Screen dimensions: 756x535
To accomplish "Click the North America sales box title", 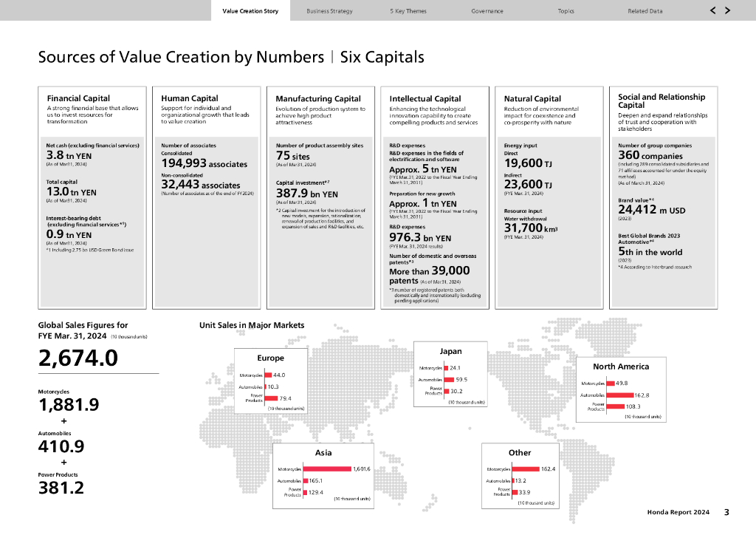I will (621, 367).
